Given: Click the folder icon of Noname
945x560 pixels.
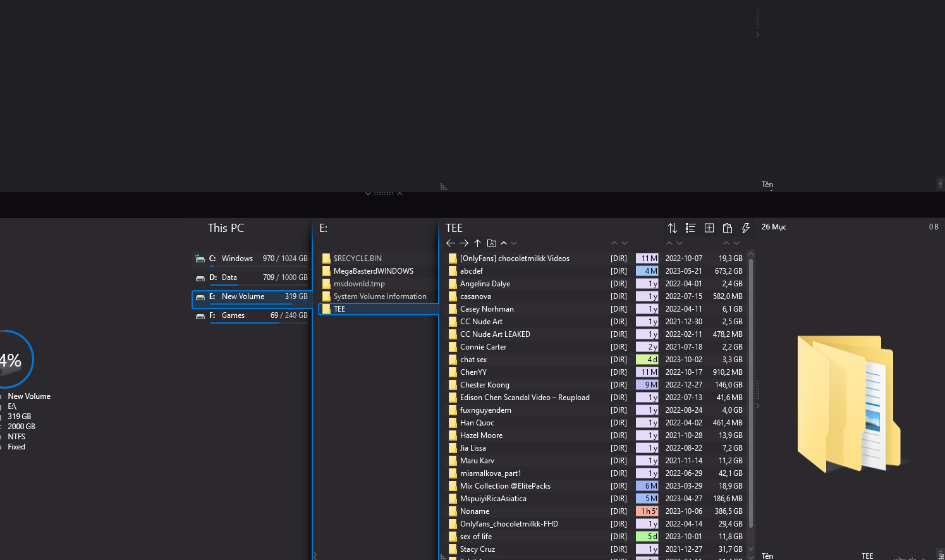Looking at the screenshot, I should (x=453, y=511).
